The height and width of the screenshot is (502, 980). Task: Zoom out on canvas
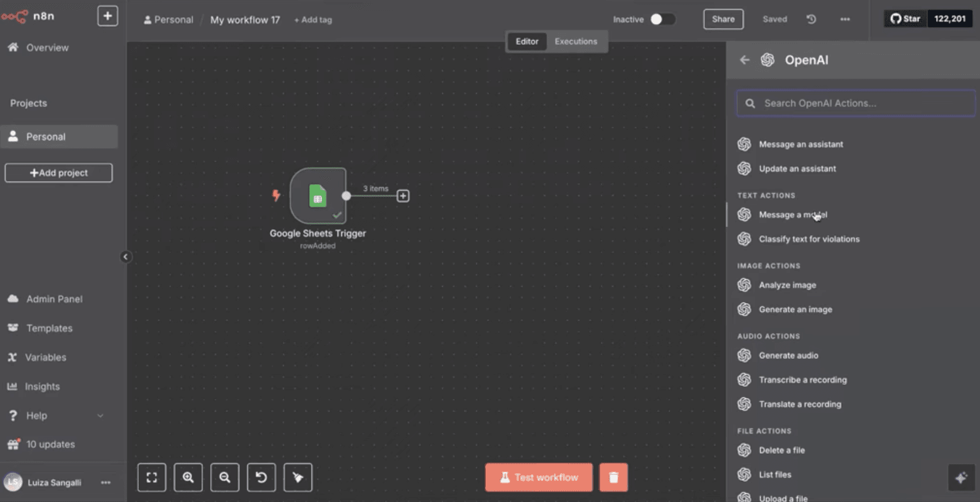(225, 478)
